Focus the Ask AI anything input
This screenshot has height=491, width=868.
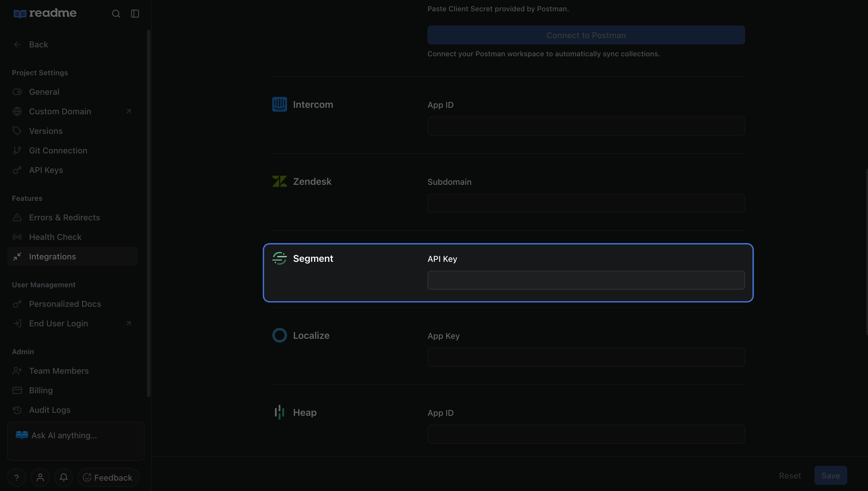tap(76, 441)
